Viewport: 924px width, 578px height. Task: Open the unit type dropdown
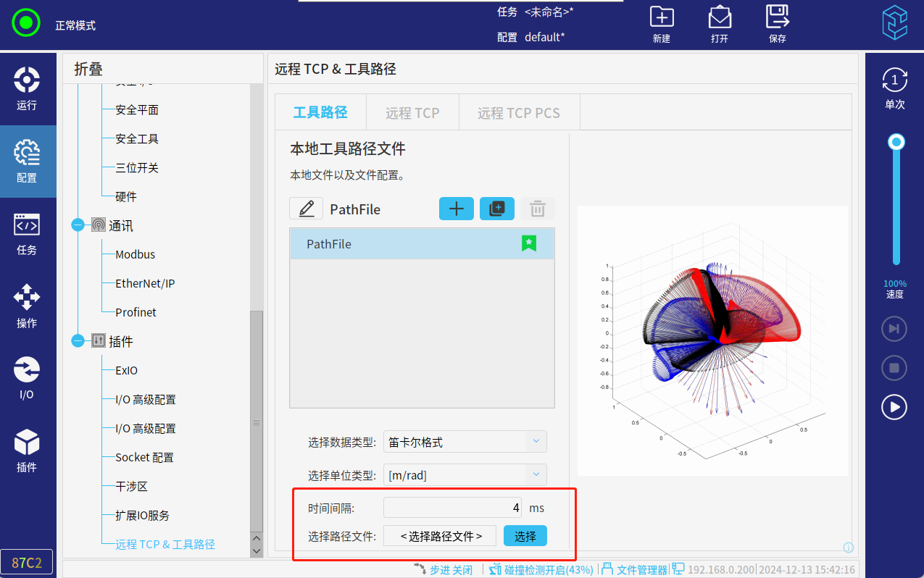(465, 475)
